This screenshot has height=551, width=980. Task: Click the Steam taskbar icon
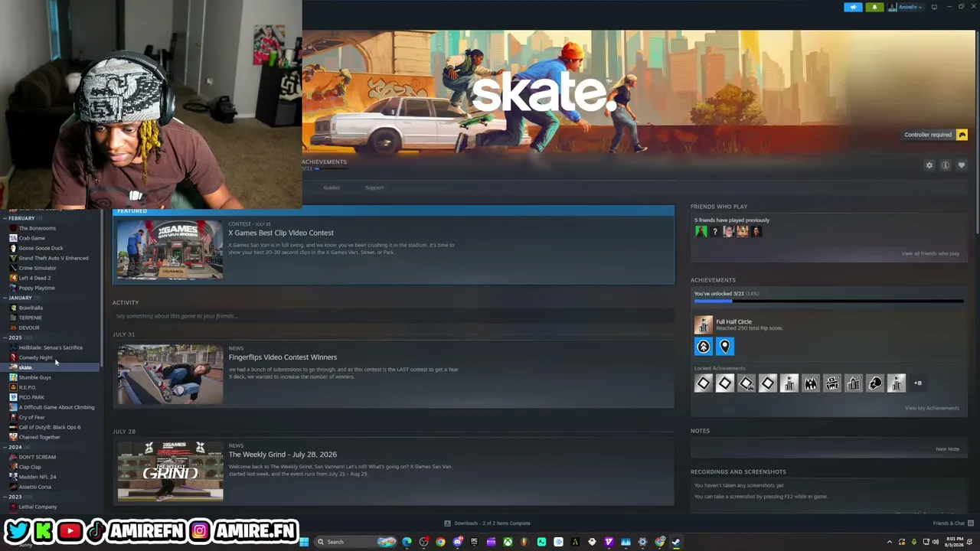coord(676,542)
